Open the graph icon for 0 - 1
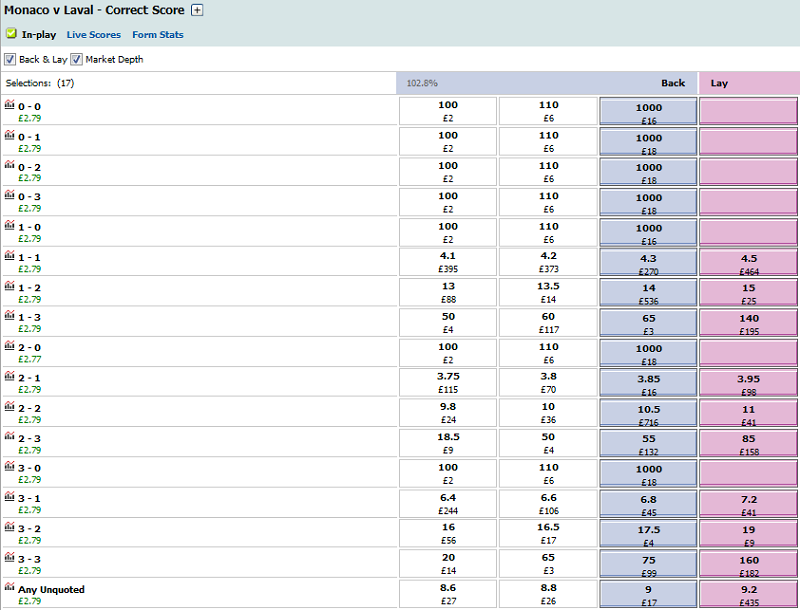This screenshot has height=610, width=800. pos(9,135)
